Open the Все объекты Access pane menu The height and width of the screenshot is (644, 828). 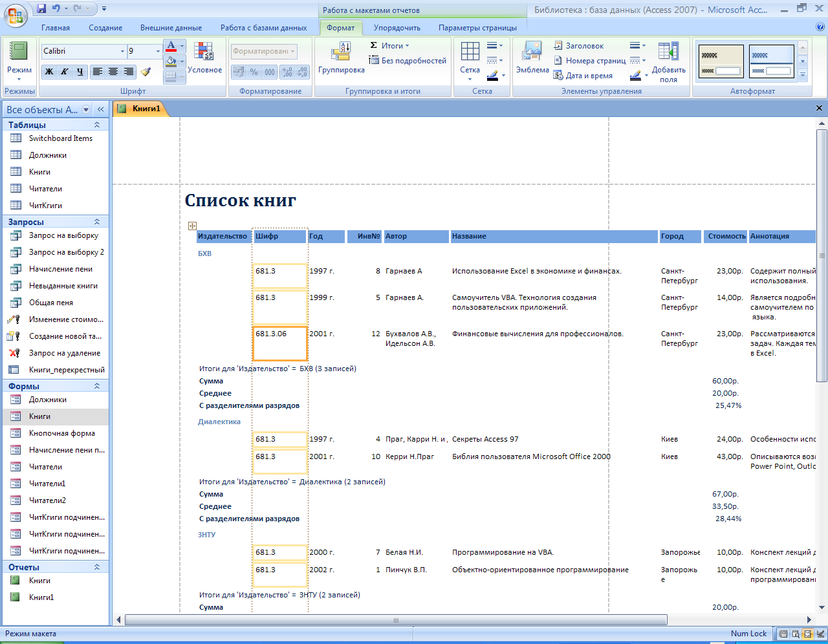click(x=86, y=109)
